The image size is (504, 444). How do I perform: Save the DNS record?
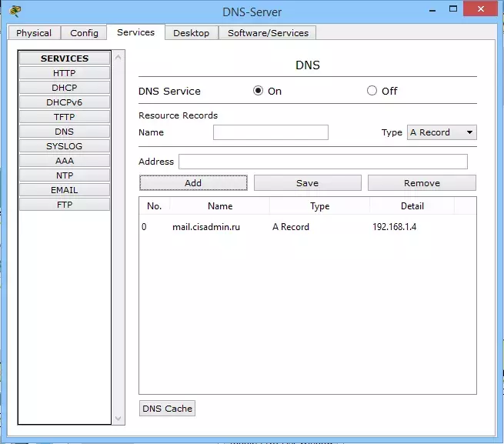308,183
